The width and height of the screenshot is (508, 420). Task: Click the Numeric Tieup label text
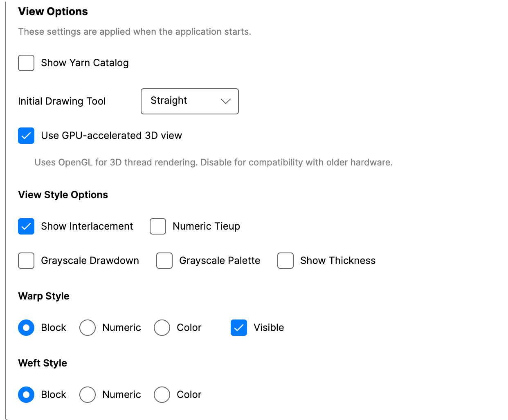[x=206, y=226]
